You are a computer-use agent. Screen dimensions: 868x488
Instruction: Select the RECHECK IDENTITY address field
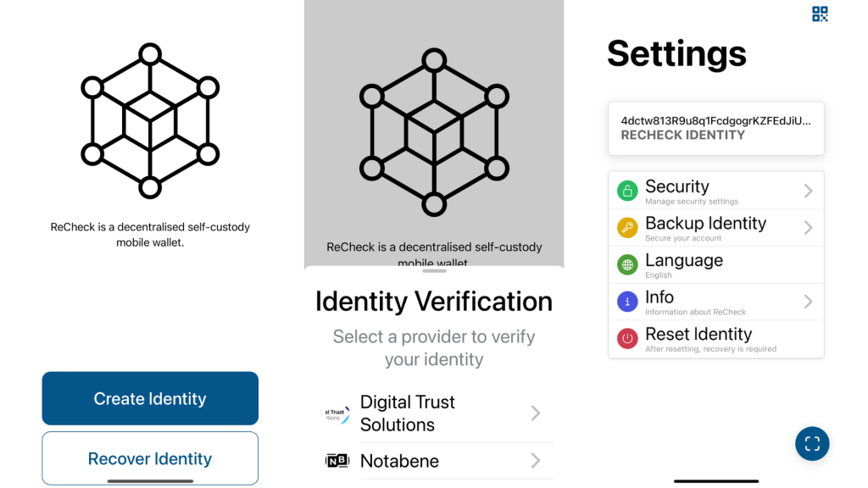coord(715,128)
